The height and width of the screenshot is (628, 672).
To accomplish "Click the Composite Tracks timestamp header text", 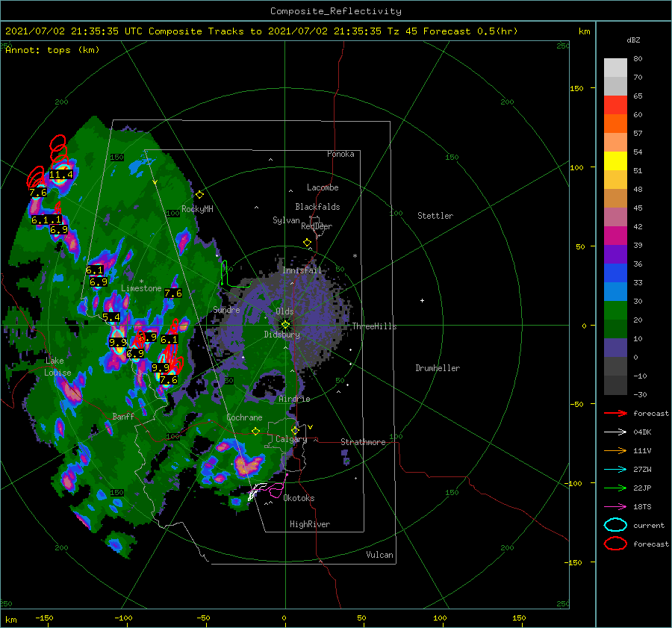I will tap(261, 31).
